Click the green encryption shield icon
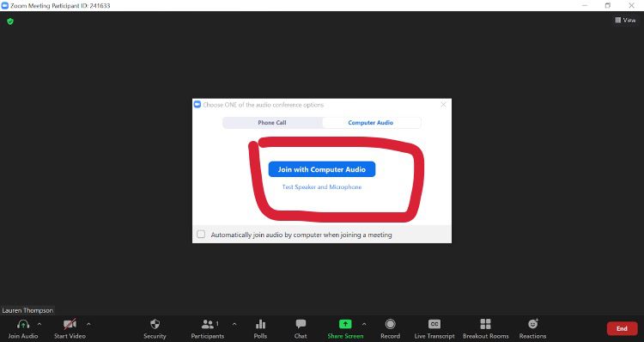 [x=10, y=21]
